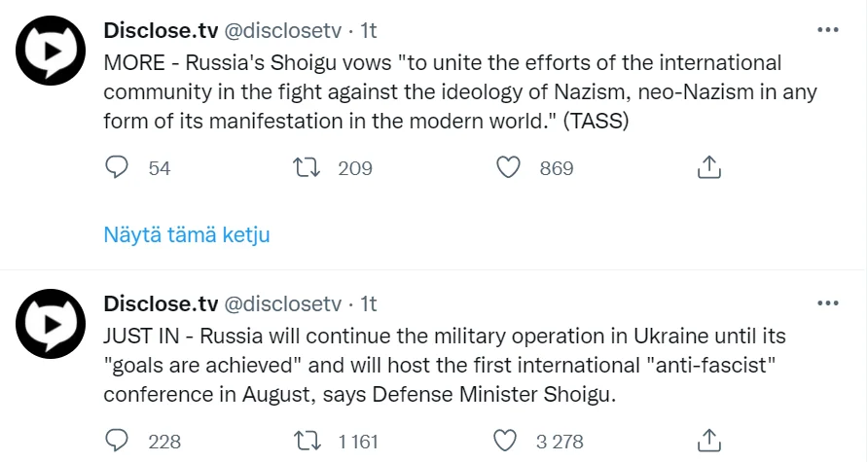Open Disclose.tv profile name on first tweet
Screen dimensions: 868x462
point(162,31)
